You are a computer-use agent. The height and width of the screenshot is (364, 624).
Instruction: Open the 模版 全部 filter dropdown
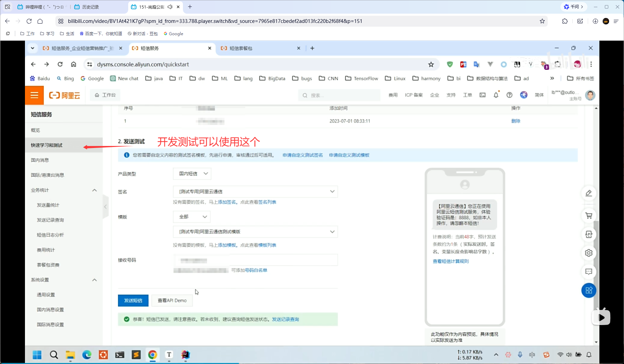click(x=192, y=217)
